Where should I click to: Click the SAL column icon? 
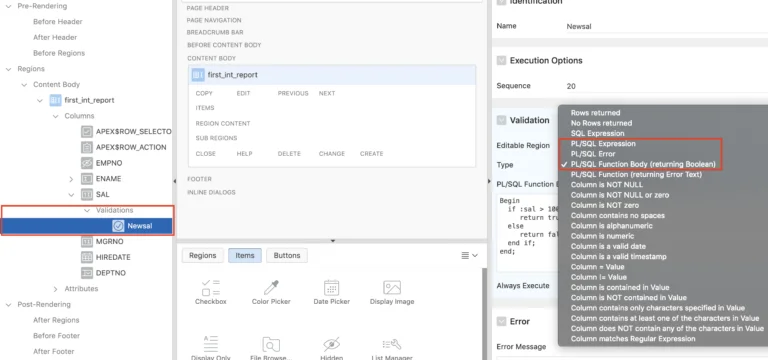[87, 194]
